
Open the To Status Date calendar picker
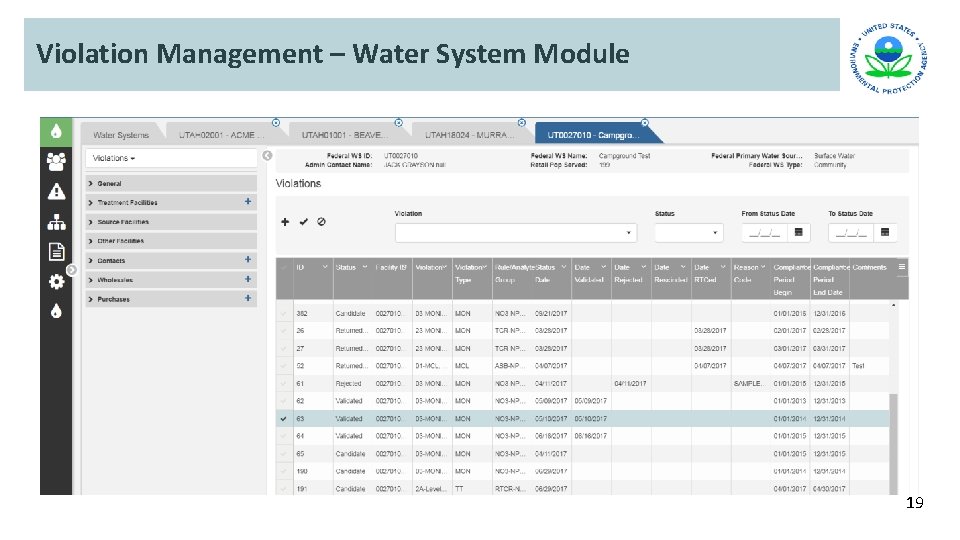click(x=885, y=232)
